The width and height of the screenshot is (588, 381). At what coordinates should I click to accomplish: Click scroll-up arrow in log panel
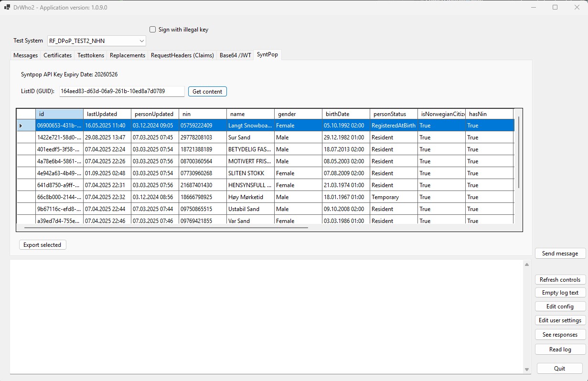(527, 265)
